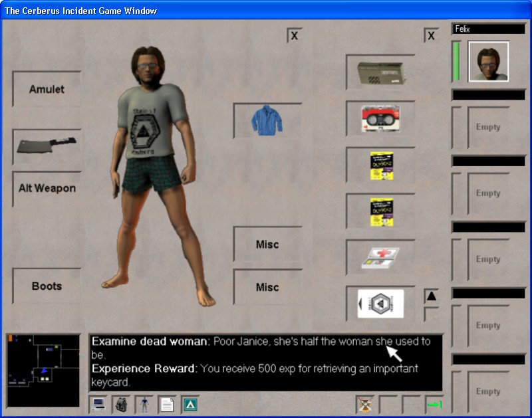Viewport: 532px width, 418px height.
Task: Click the crossed swords shield icon
Action: [x=365, y=404]
